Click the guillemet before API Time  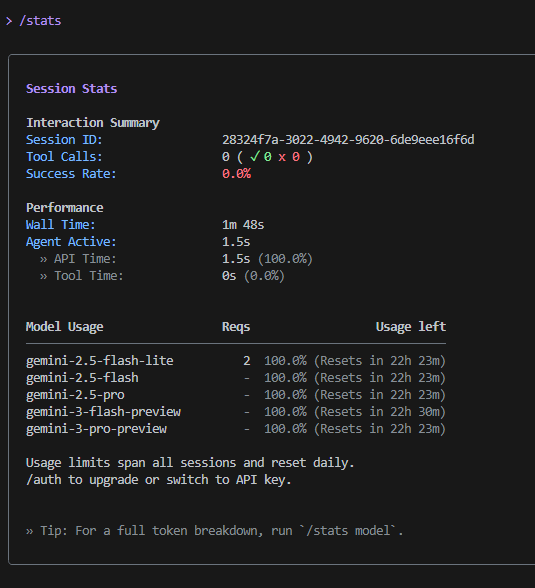click(x=43, y=259)
